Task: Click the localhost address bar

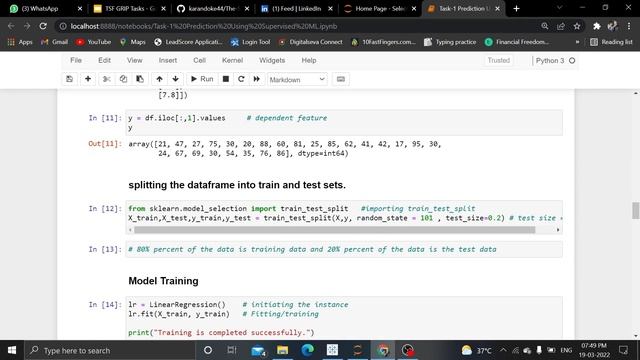Action: click(x=298, y=26)
